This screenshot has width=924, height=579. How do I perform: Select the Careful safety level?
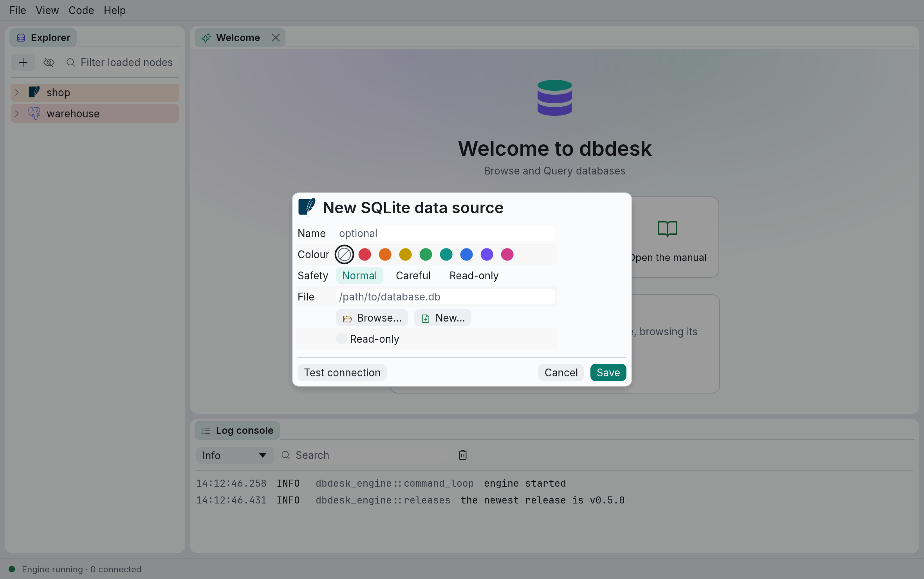tap(413, 275)
